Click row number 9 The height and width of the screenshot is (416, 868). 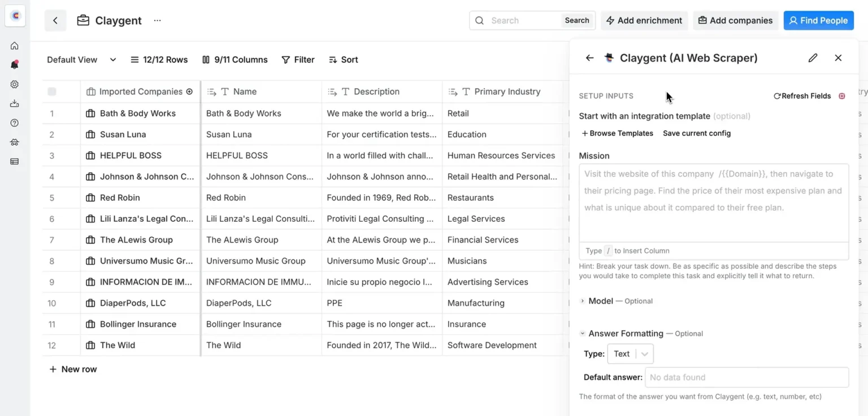tap(52, 282)
